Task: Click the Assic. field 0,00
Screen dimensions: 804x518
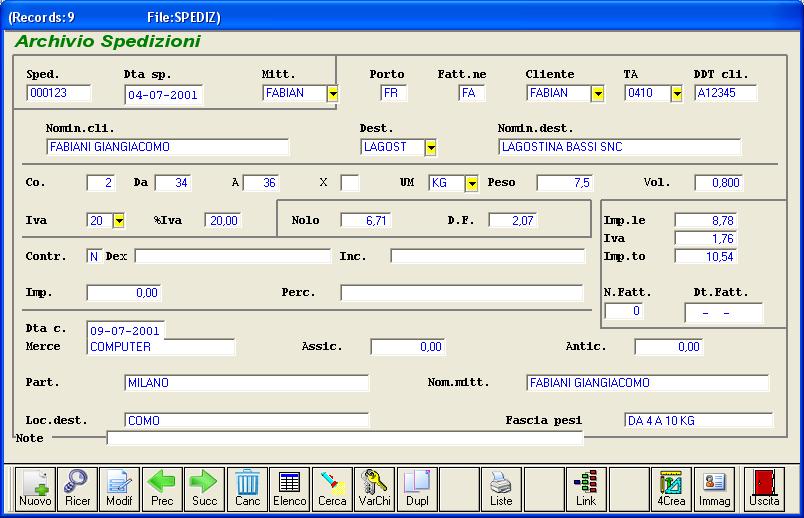Action: coord(408,347)
